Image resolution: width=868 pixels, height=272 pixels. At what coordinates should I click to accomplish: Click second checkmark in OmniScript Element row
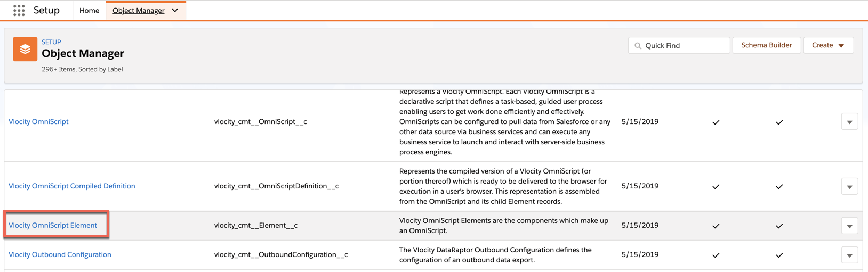pos(779,226)
